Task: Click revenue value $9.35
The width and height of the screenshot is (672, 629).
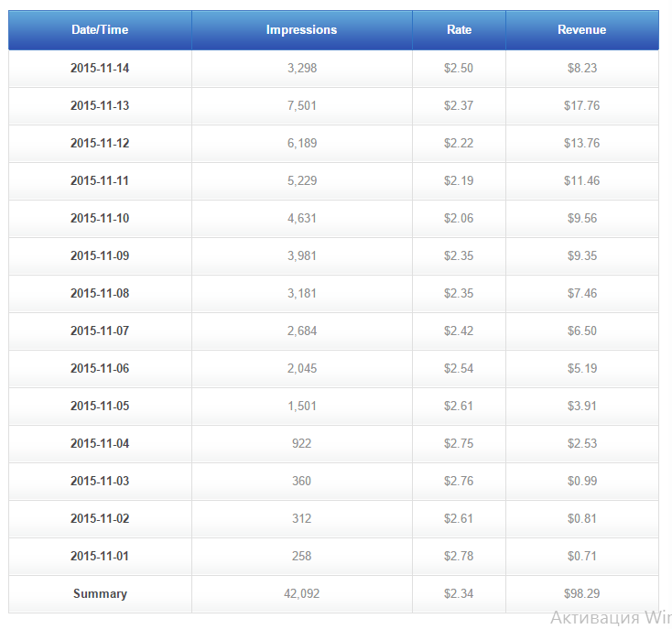Action: pos(581,256)
